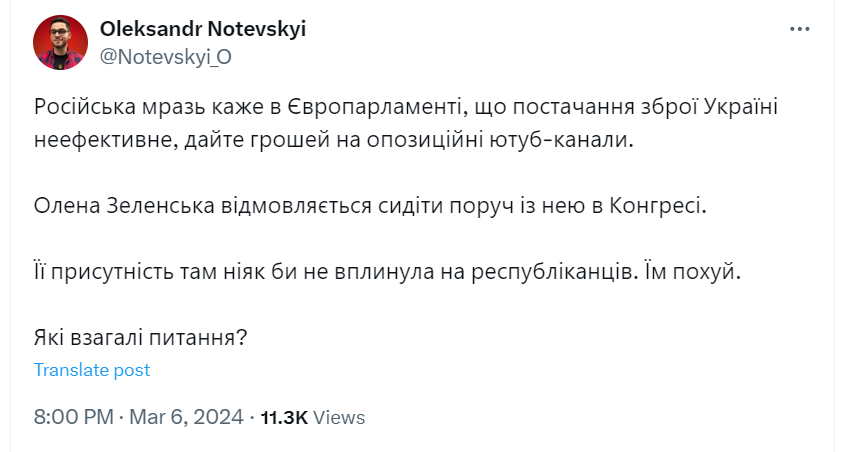The height and width of the screenshot is (452, 842).
Task: Click the words Їм похуй in the post
Action: [693, 272]
